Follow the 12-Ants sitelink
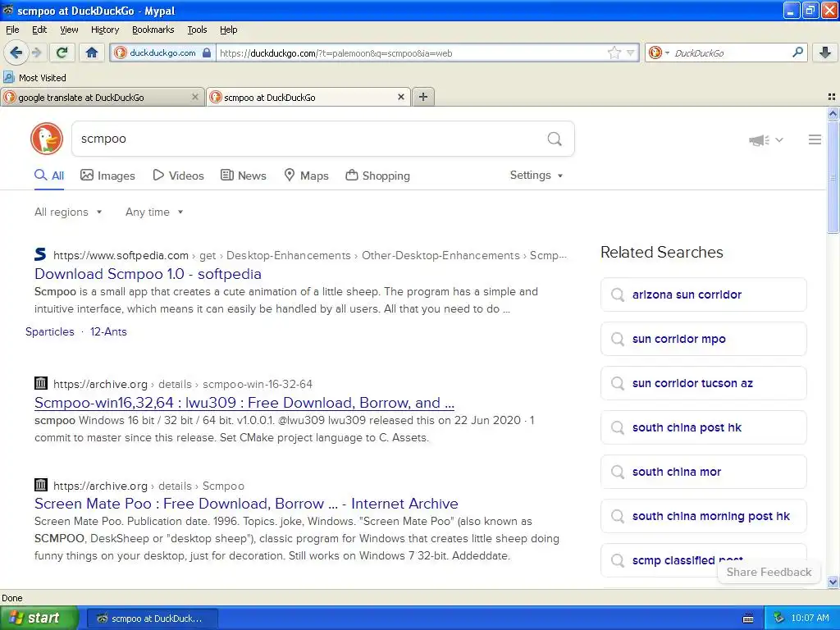Viewport: 840px width, 630px height. point(108,331)
